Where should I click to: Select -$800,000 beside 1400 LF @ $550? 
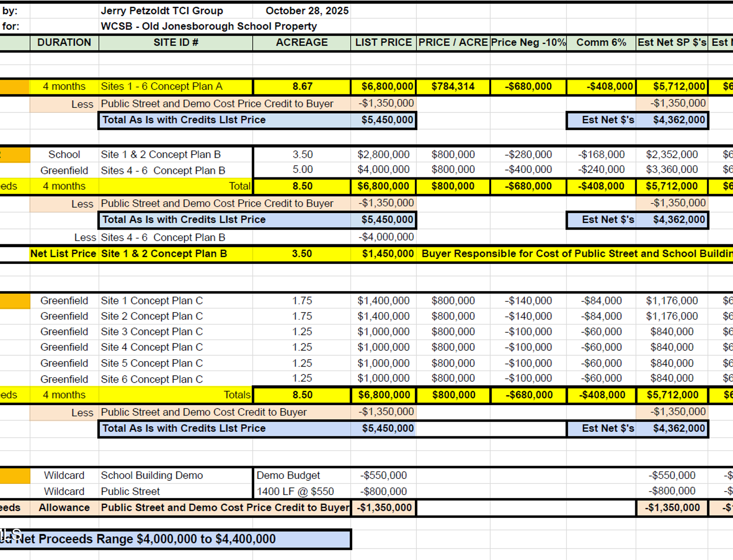pos(384,491)
